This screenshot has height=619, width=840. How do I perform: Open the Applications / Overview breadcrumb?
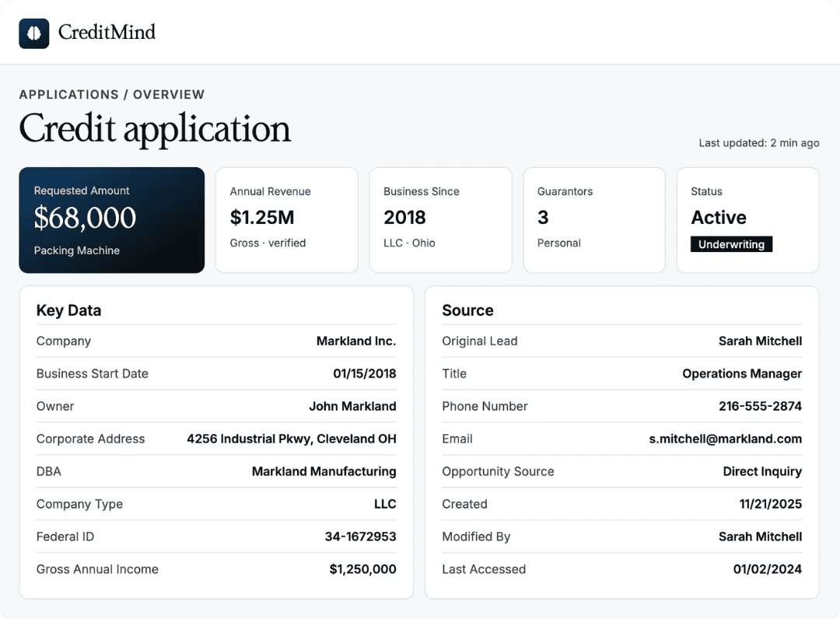111,94
